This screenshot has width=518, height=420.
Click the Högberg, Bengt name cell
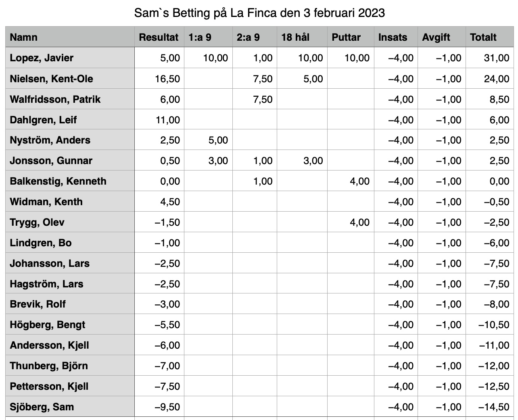click(70, 324)
